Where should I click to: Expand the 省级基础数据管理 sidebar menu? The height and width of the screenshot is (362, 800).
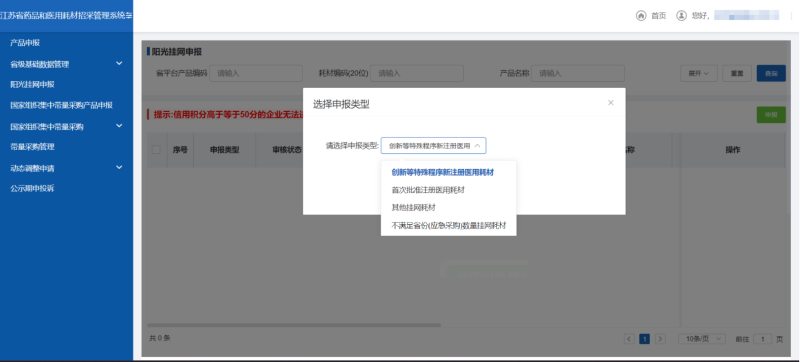(119, 63)
